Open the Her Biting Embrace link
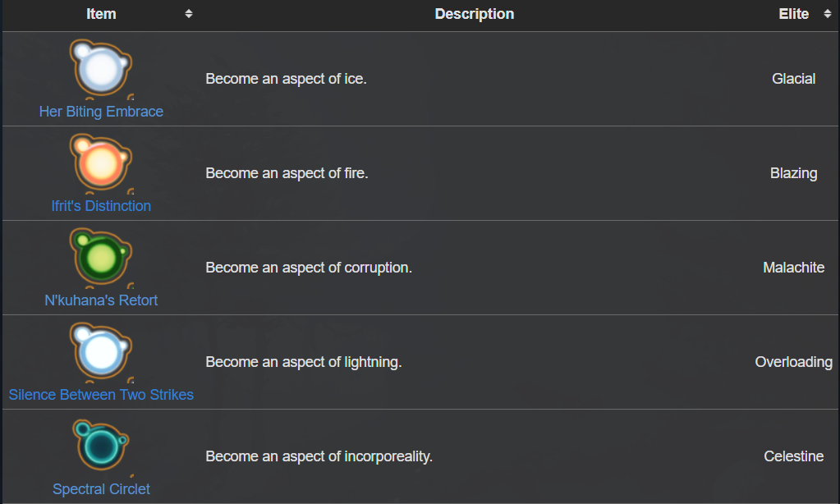This screenshot has height=504, width=840. [101, 112]
